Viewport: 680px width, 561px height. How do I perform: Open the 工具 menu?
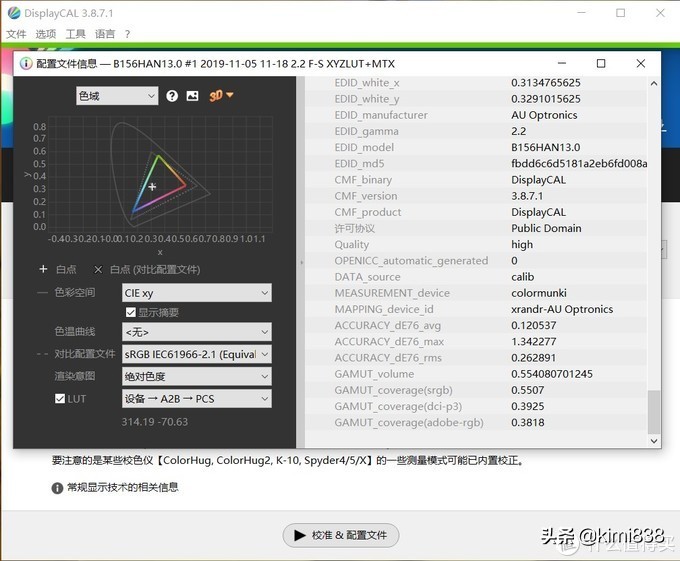coord(75,34)
